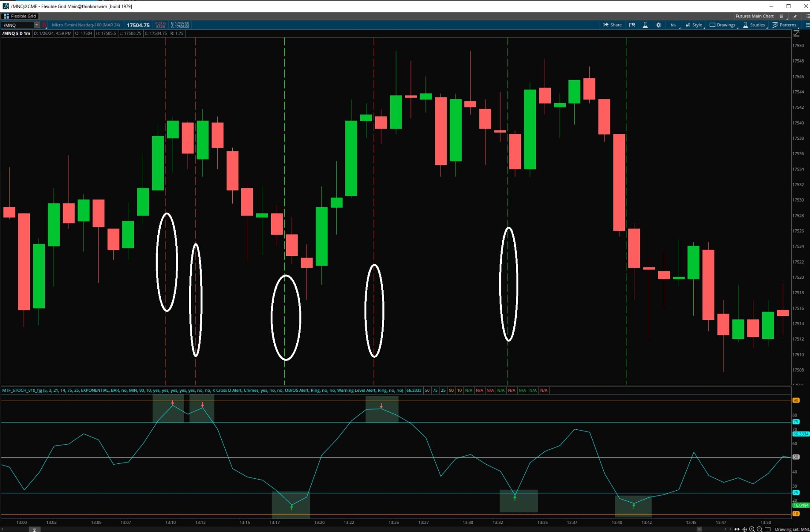
Task: Click the red symbol link color indicator
Action: click(44, 25)
